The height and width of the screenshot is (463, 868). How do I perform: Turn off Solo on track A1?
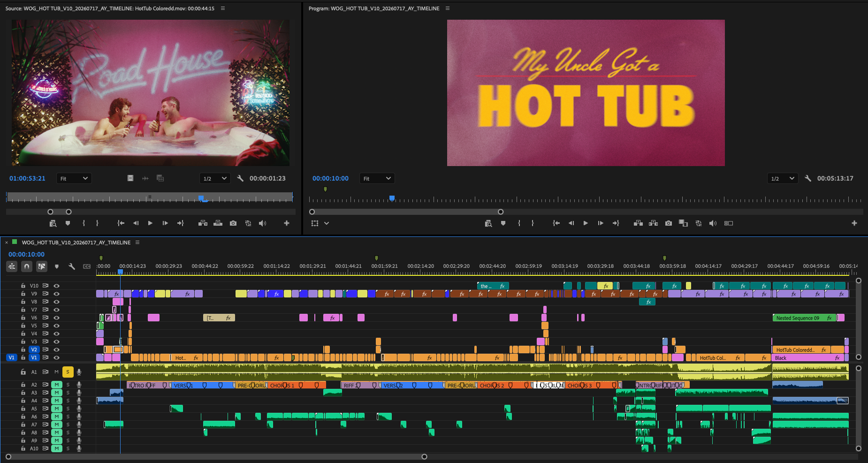coord(68,372)
